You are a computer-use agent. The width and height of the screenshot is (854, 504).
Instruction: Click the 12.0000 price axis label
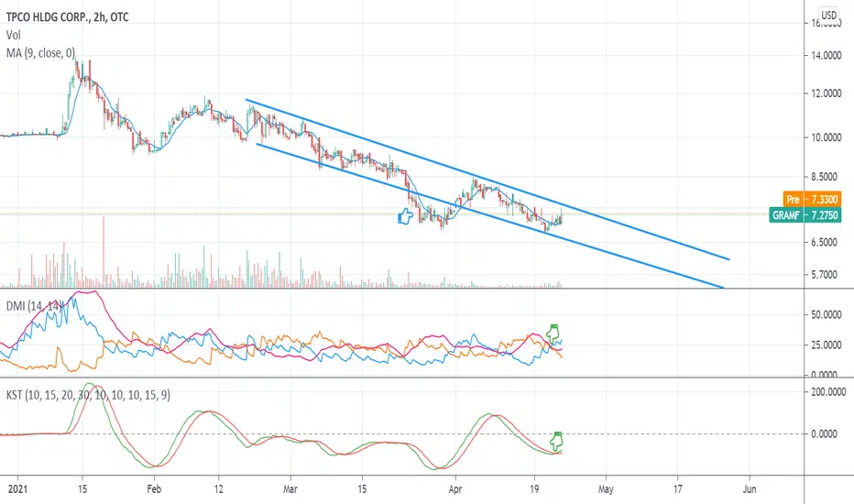tap(827, 93)
